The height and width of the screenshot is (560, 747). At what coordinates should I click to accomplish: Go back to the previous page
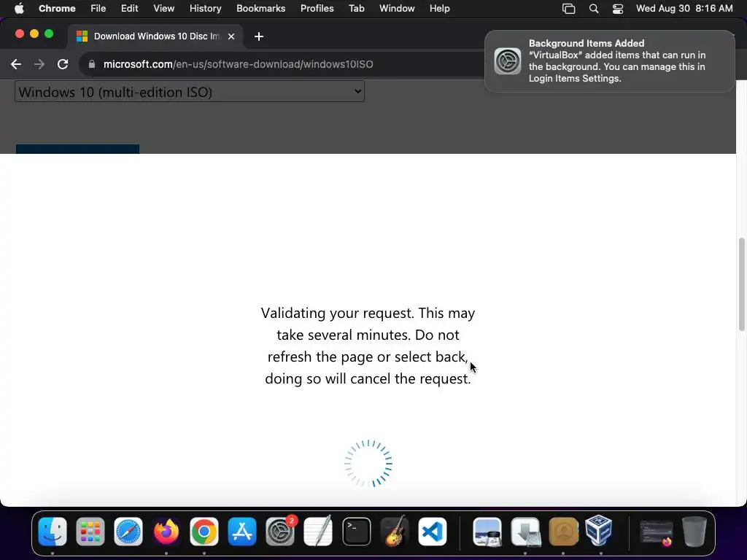(16, 64)
